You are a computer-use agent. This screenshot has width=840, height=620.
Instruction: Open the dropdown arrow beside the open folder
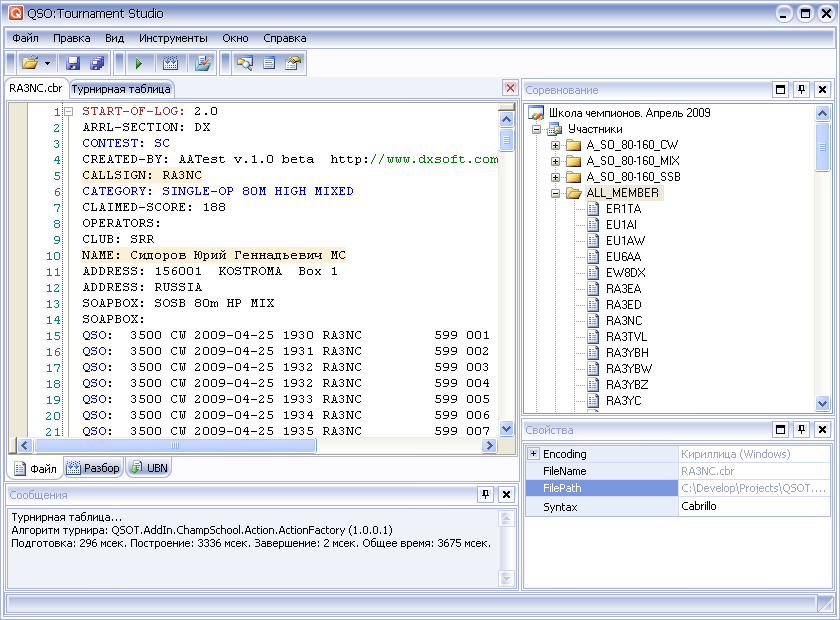[x=47, y=63]
